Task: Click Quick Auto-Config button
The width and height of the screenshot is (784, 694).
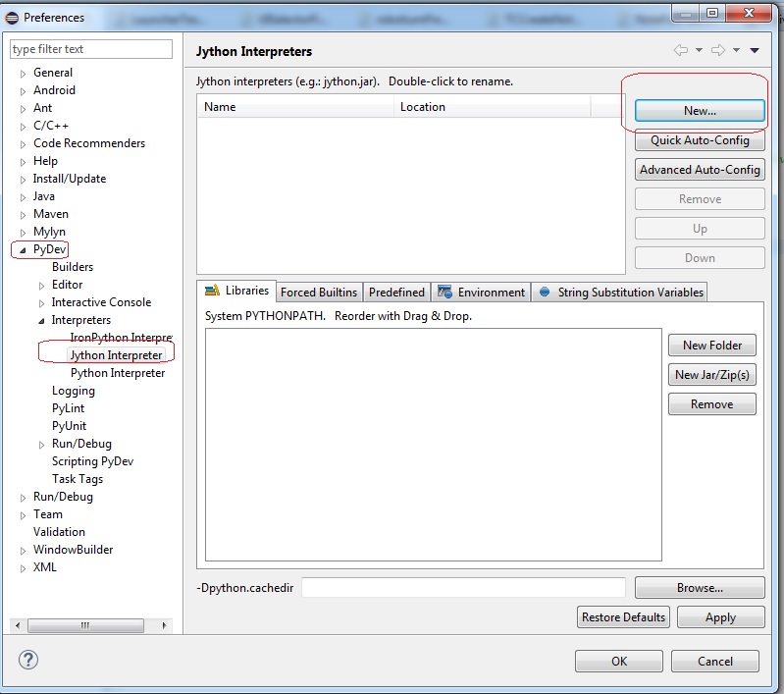Action: (x=700, y=140)
